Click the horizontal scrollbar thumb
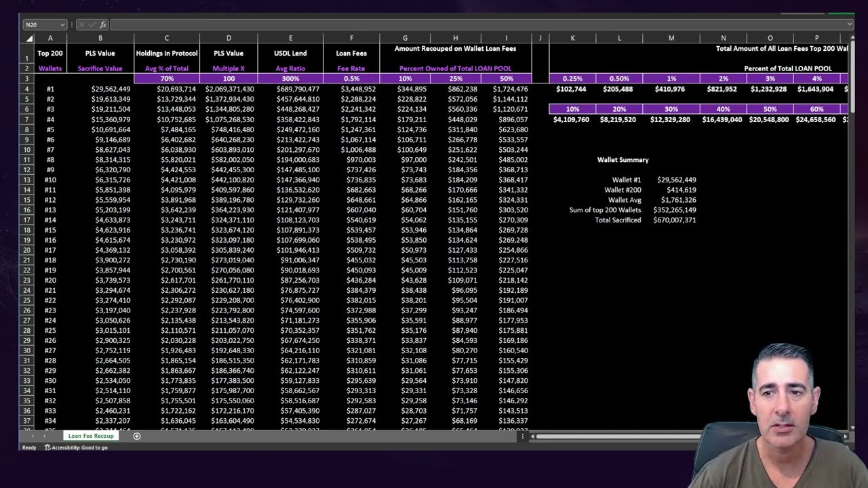868x488 pixels. click(x=617, y=436)
